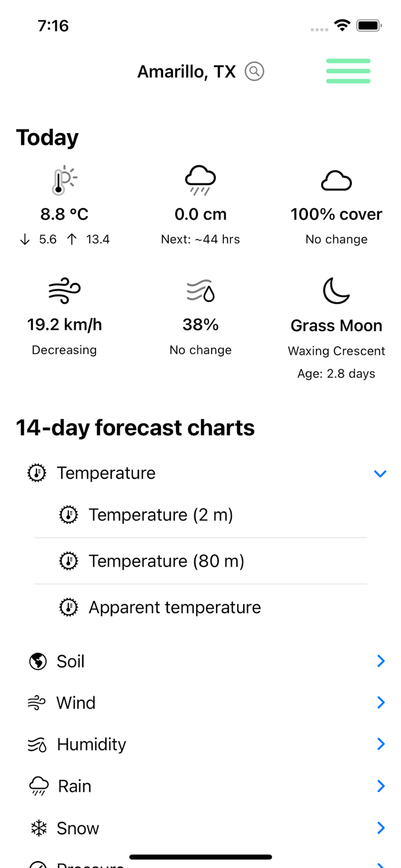Tap the crescent Grass Moon icon
The image size is (401, 868).
[336, 290]
